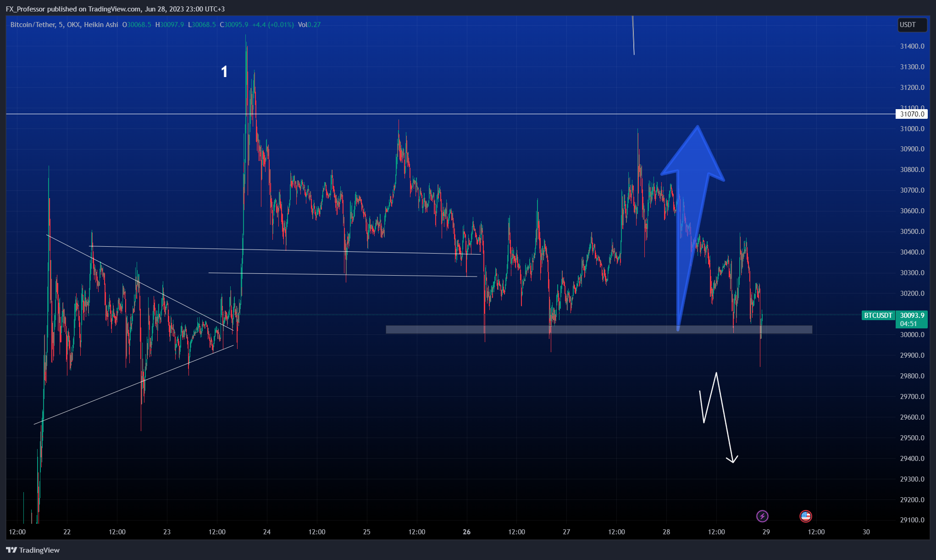Viewport: 936px width, 560px height.
Task: Click the O30068.5 open price value
Action: pyautogui.click(x=137, y=25)
